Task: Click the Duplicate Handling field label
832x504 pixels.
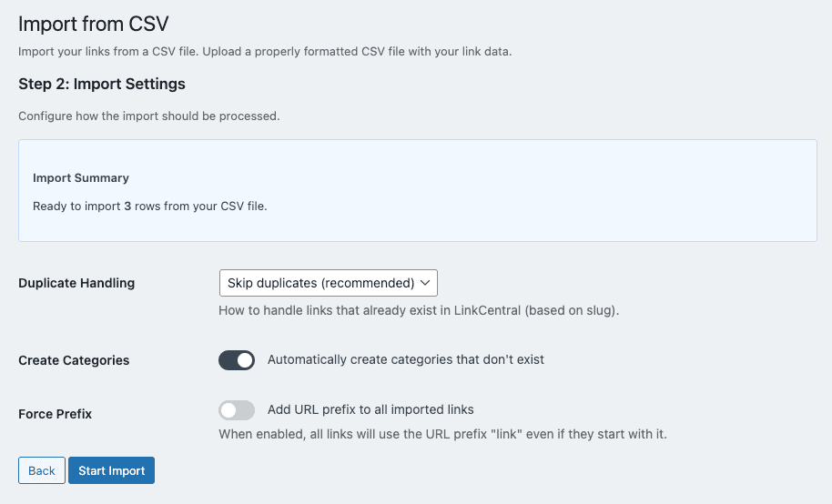Action: (x=76, y=283)
